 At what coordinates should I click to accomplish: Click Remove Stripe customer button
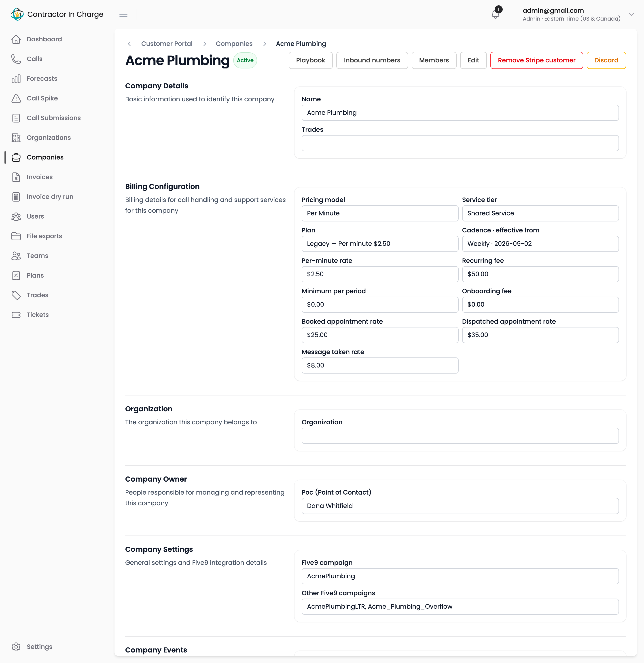[x=536, y=60]
